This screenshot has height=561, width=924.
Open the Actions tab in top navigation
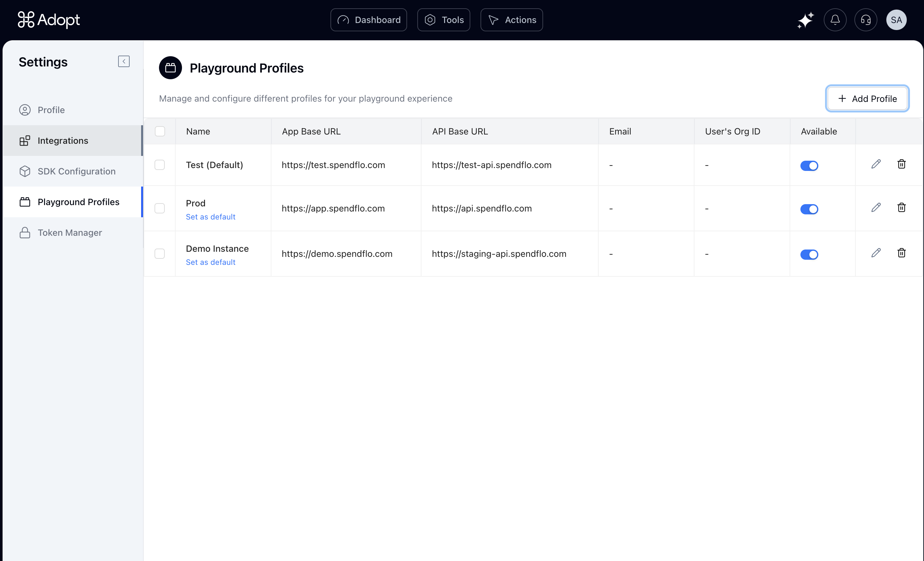tap(511, 20)
